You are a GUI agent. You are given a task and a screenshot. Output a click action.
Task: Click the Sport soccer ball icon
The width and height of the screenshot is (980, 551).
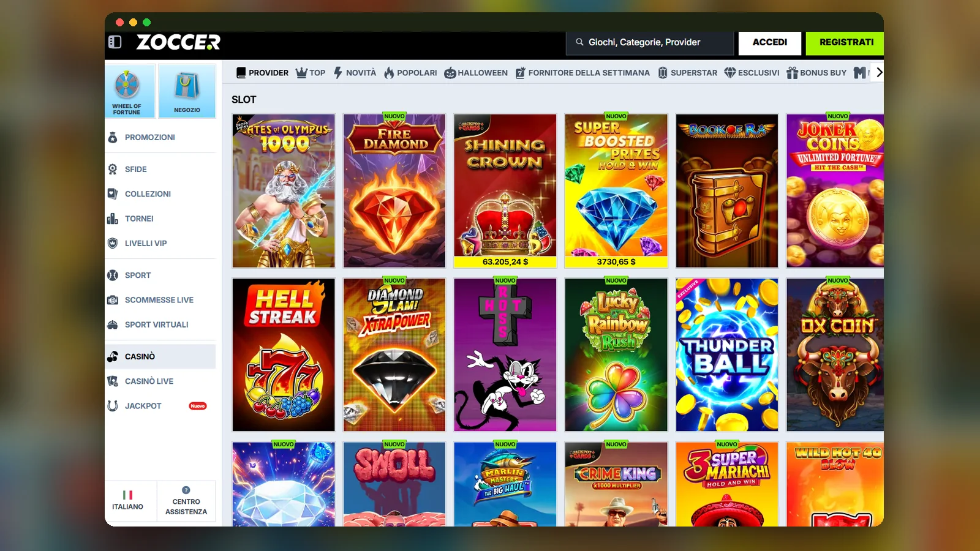click(x=113, y=275)
